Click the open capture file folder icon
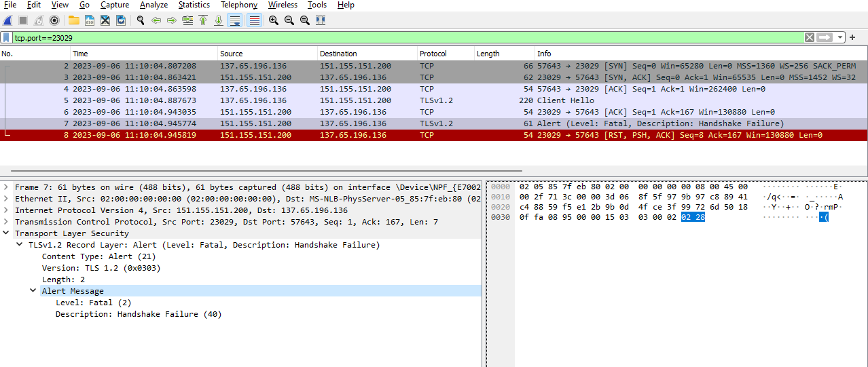Screen dimensions: 868x367 point(73,20)
